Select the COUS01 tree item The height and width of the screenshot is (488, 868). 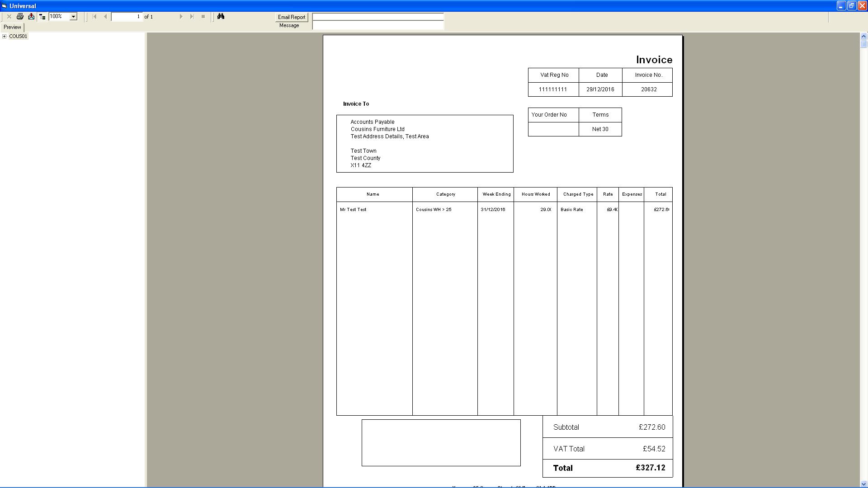[18, 37]
